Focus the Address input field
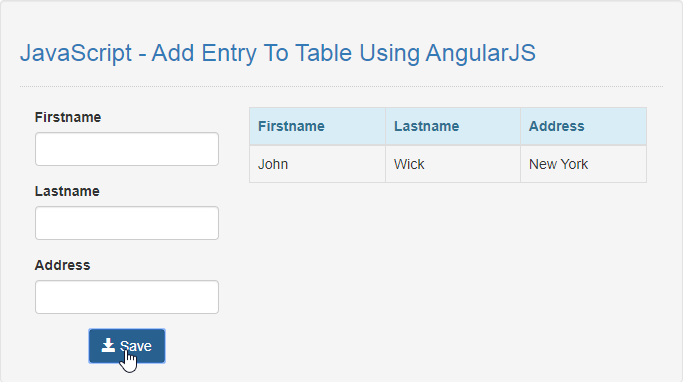683x382 pixels. click(127, 297)
